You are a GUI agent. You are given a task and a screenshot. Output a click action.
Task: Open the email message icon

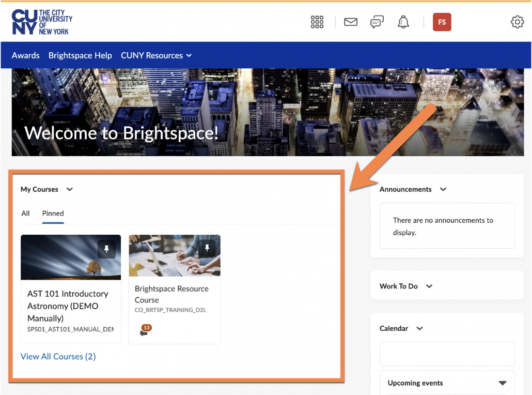click(351, 22)
